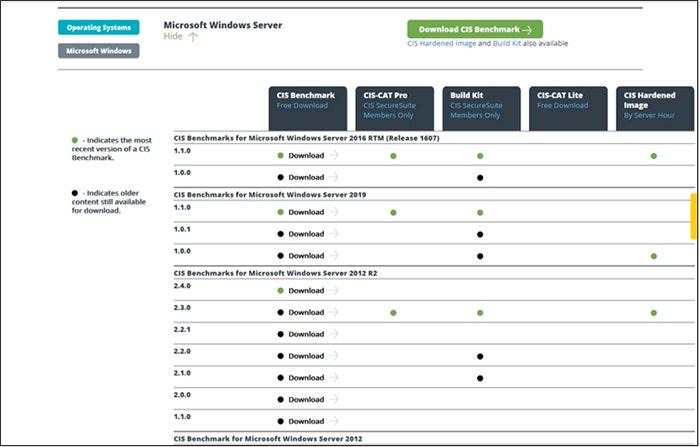Click the Microsoft Windows tag button
Image resolution: width=700 pixels, height=447 pixels.
point(99,51)
